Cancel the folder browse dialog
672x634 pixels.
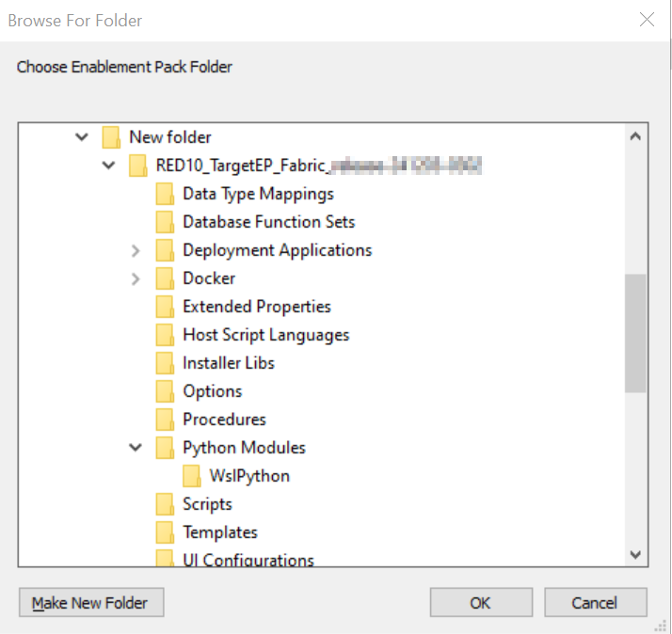click(595, 603)
